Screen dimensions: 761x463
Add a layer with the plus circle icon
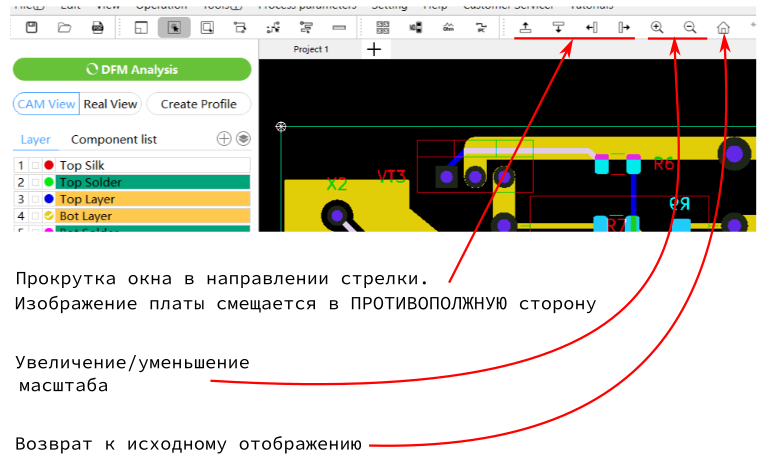coord(224,139)
